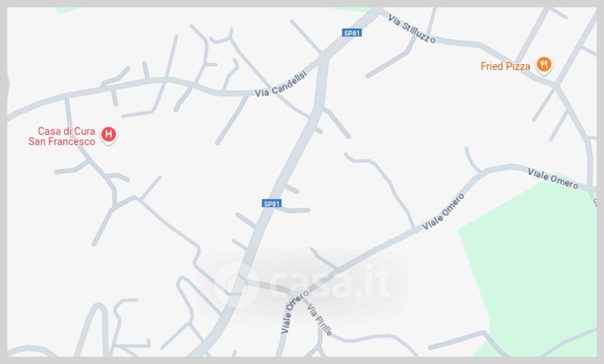
Task: Click the Via Pirille street label
Action: click(319, 319)
